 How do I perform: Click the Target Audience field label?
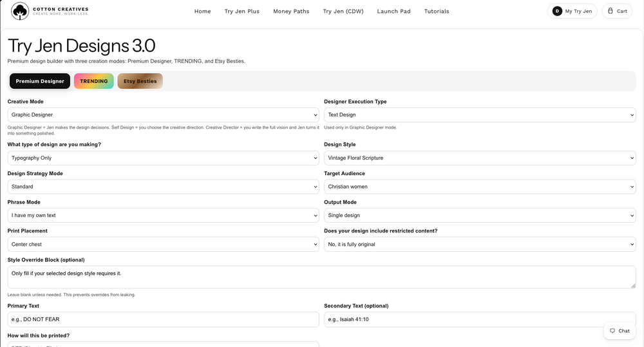coord(344,173)
